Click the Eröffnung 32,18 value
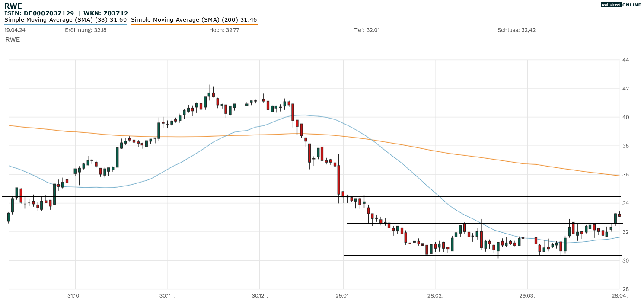644x298 pixels. (86, 30)
